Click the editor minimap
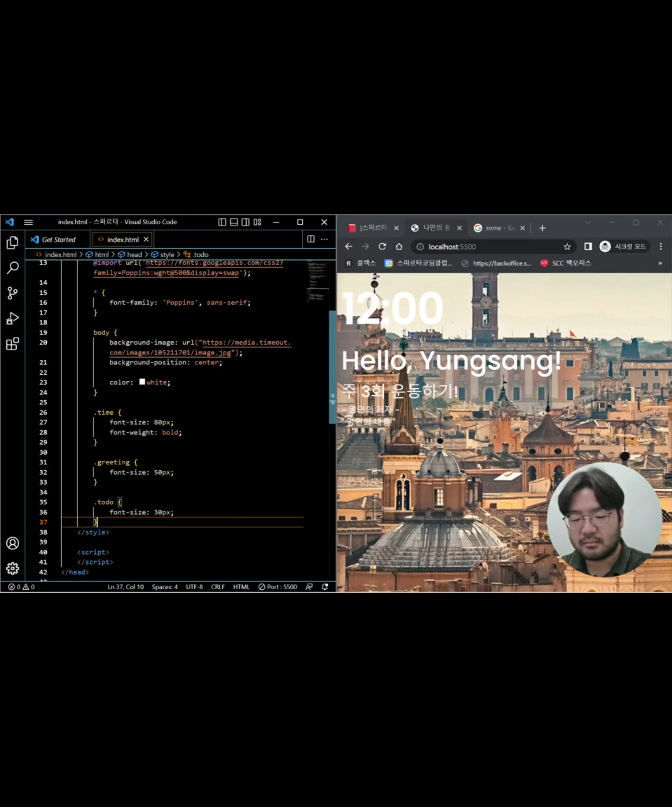This screenshot has height=807, width=672. tap(318, 282)
